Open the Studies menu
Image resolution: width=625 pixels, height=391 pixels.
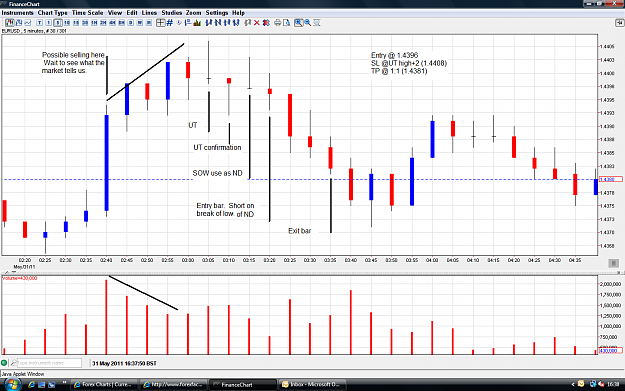point(171,13)
